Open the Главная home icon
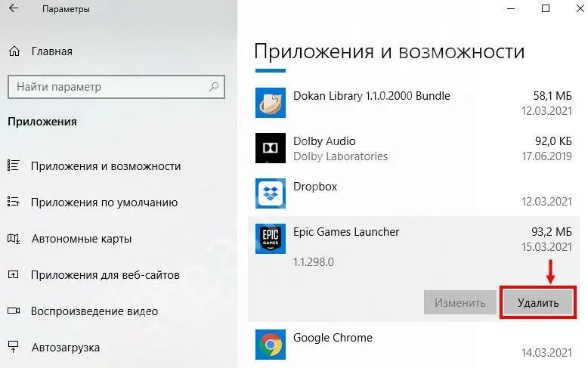The height and width of the screenshot is (368, 588). coord(14,51)
